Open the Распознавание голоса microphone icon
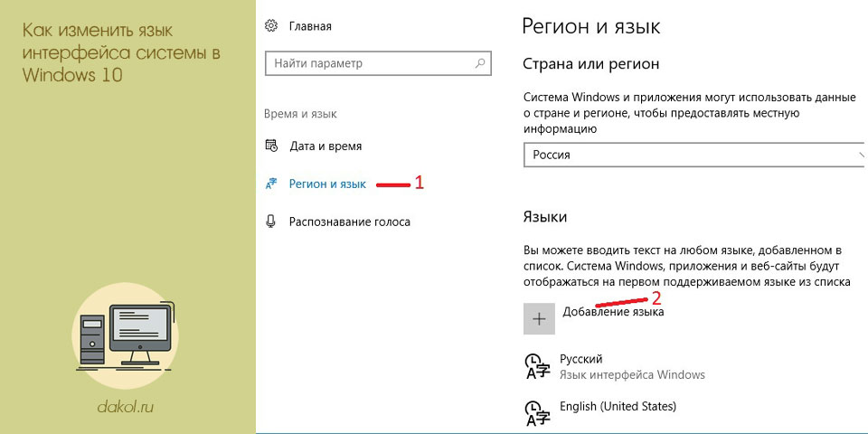The height and width of the screenshot is (434, 868). pos(270,222)
